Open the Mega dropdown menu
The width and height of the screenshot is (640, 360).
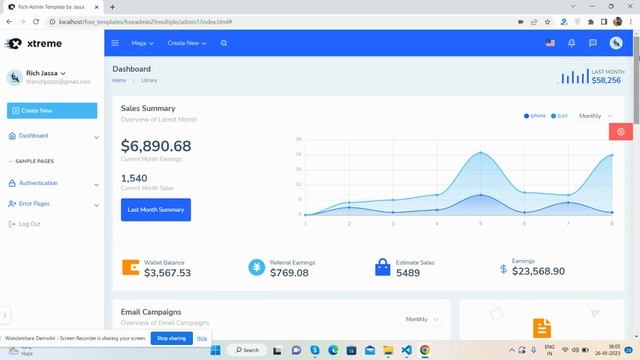point(142,43)
